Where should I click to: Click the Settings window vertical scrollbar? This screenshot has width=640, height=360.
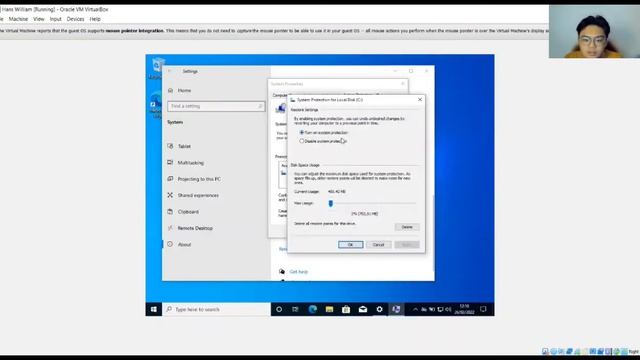click(433, 233)
